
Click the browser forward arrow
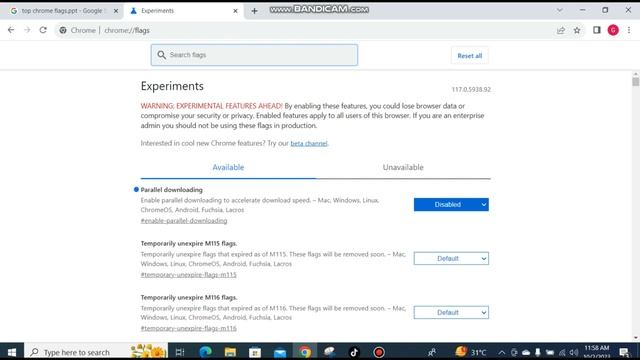pos(27,30)
